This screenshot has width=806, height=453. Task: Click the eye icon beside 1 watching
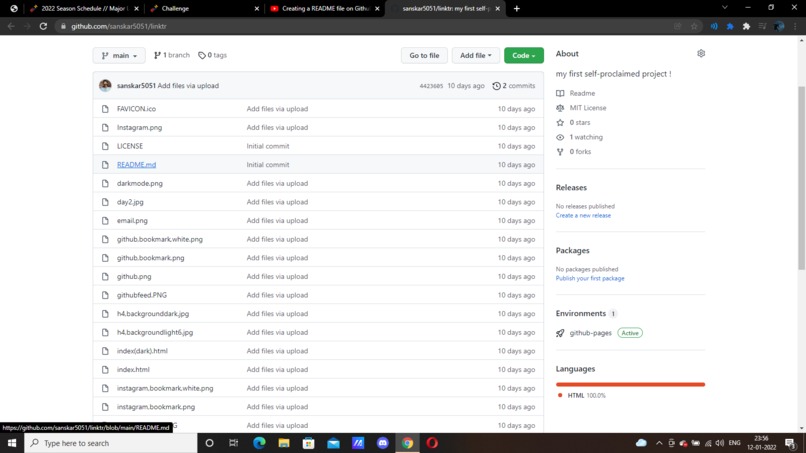coord(560,137)
